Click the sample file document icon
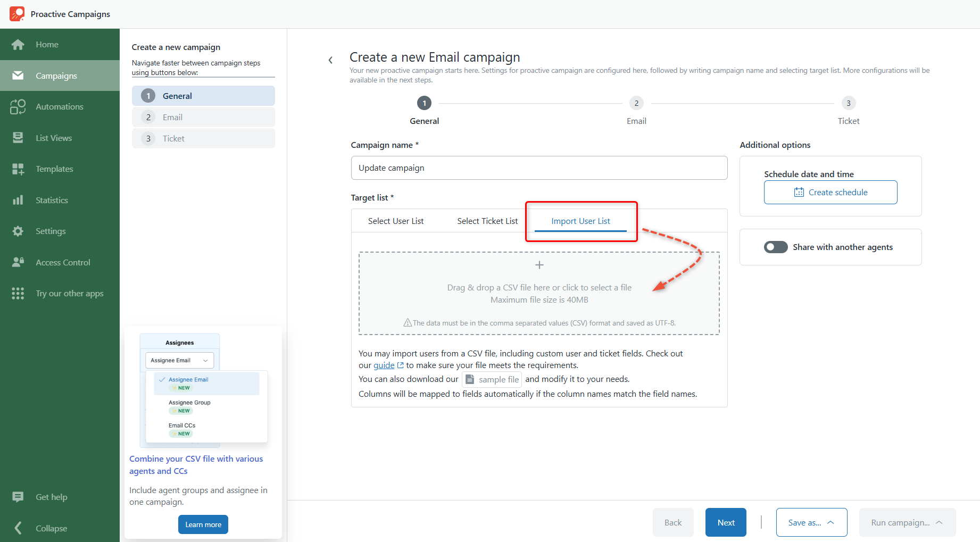This screenshot has width=980, height=542. pyautogui.click(x=470, y=379)
